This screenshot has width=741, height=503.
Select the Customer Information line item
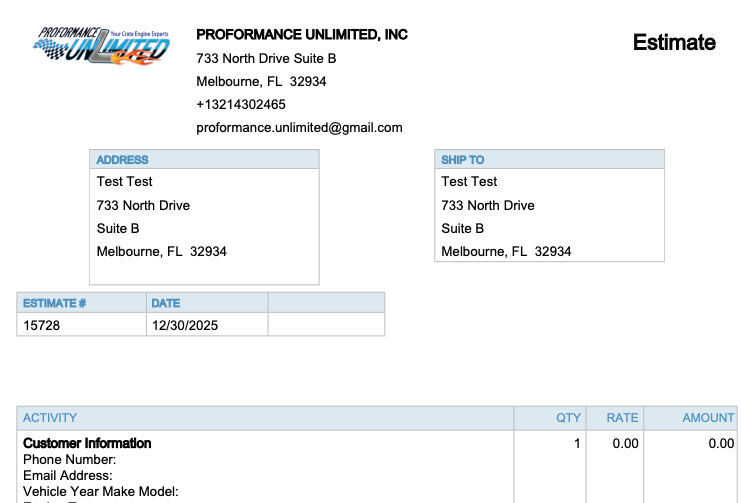pos(87,443)
